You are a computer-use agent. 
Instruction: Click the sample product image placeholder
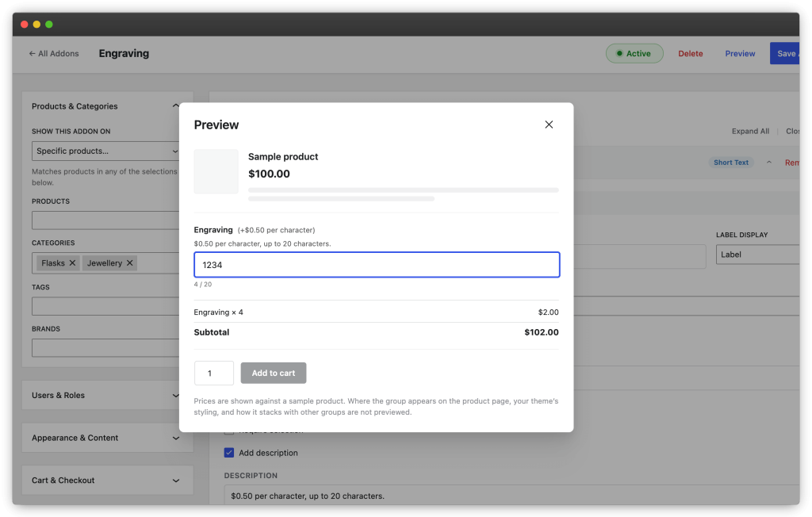(x=216, y=171)
